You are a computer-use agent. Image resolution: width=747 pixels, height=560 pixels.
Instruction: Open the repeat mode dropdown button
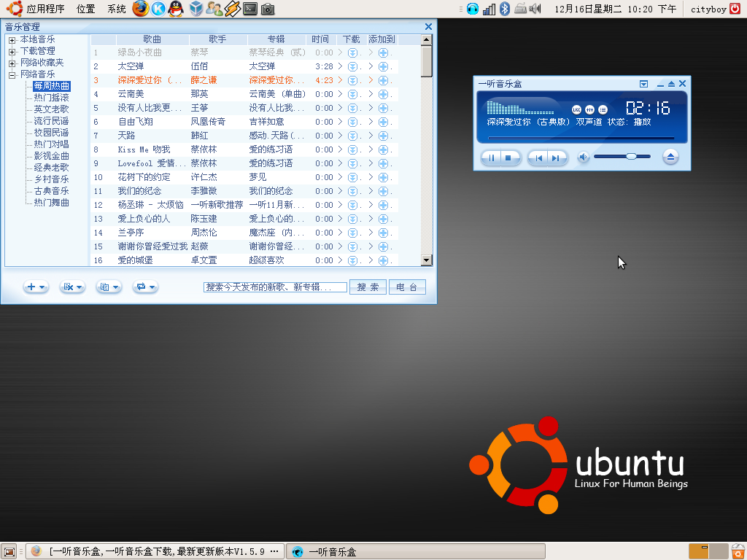click(145, 287)
